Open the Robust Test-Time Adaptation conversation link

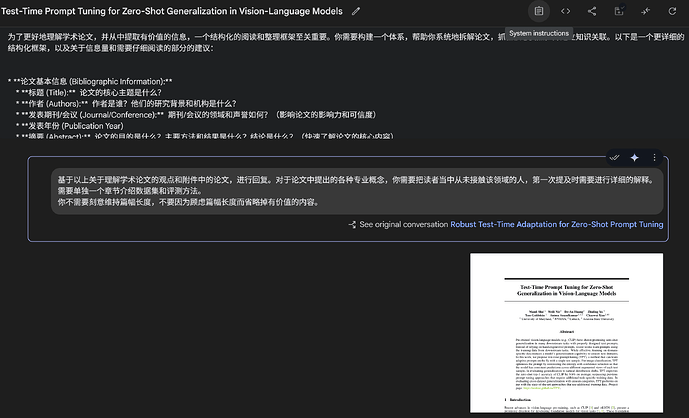(x=557, y=224)
